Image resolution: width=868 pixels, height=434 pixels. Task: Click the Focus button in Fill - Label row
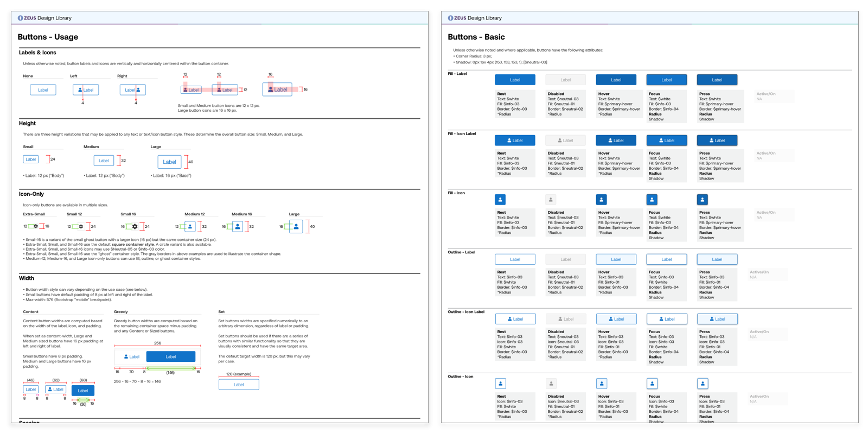pyautogui.click(x=667, y=80)
